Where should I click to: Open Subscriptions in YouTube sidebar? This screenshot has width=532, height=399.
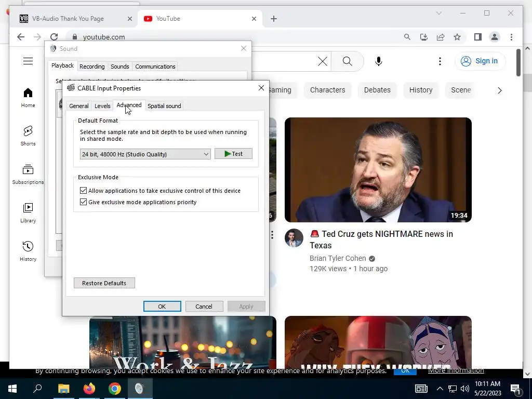[x=28, y=175]
